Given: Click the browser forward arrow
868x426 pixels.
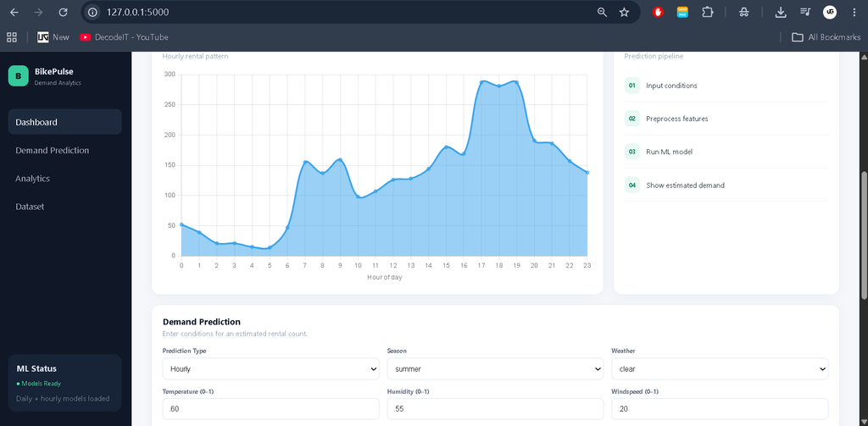Looking at the screenshot, I should [x=38, y=12].
